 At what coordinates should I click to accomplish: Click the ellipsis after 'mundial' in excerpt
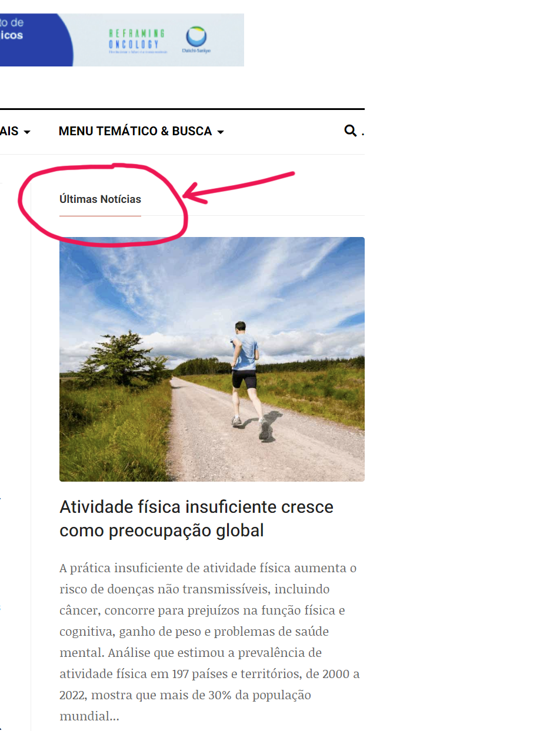coord(115,717)
